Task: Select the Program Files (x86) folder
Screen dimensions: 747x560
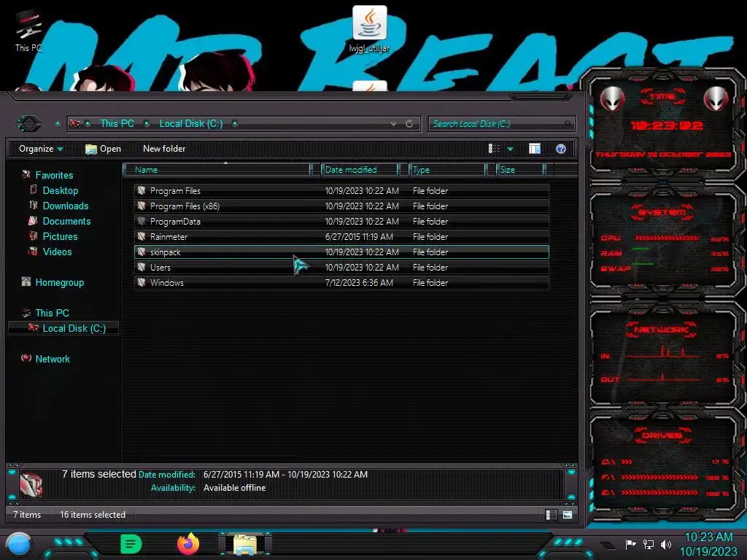Action: click(341, 206)
